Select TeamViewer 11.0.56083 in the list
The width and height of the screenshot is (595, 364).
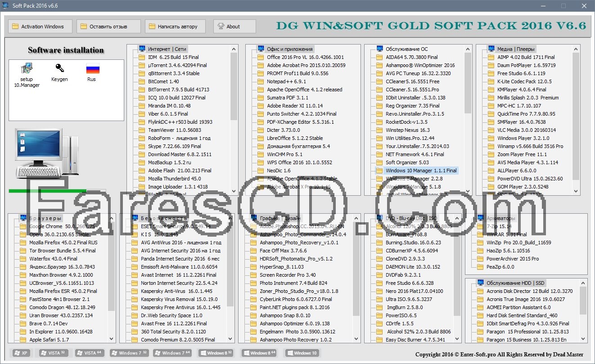(x=175, y=130)
